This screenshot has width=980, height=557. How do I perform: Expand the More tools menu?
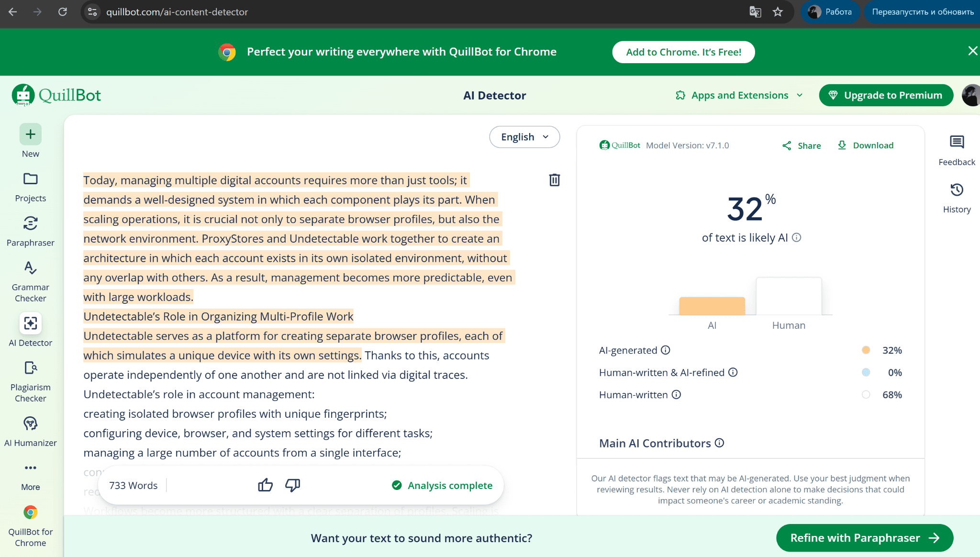tap(31, 475)
